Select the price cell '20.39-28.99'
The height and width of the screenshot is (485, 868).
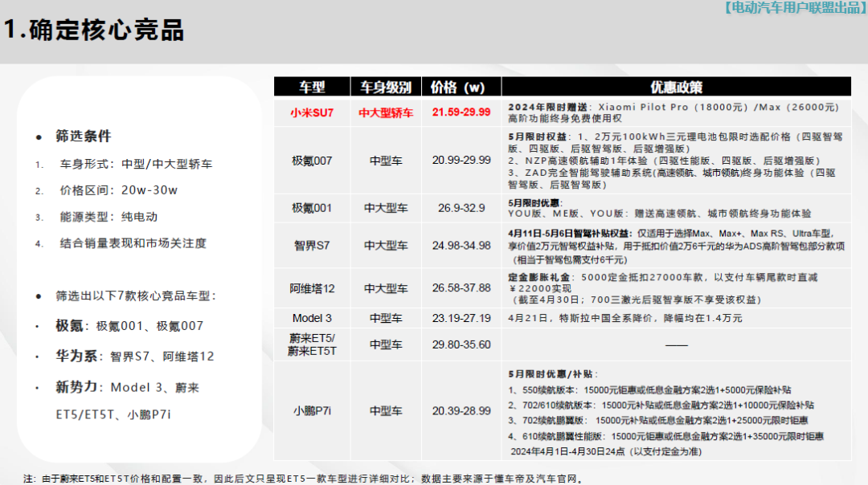coord(461,411)
